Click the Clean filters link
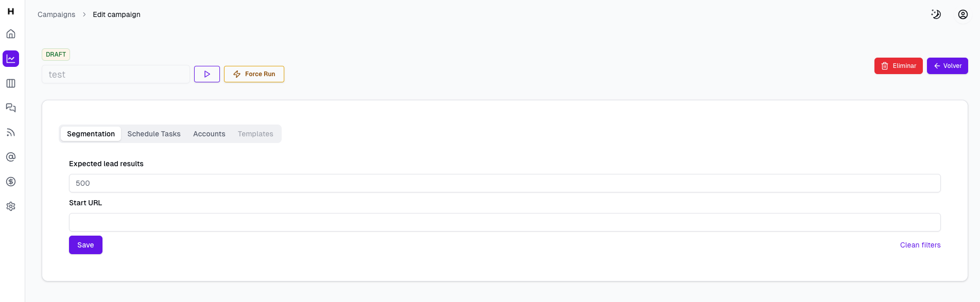 click(x=920, y=245)
